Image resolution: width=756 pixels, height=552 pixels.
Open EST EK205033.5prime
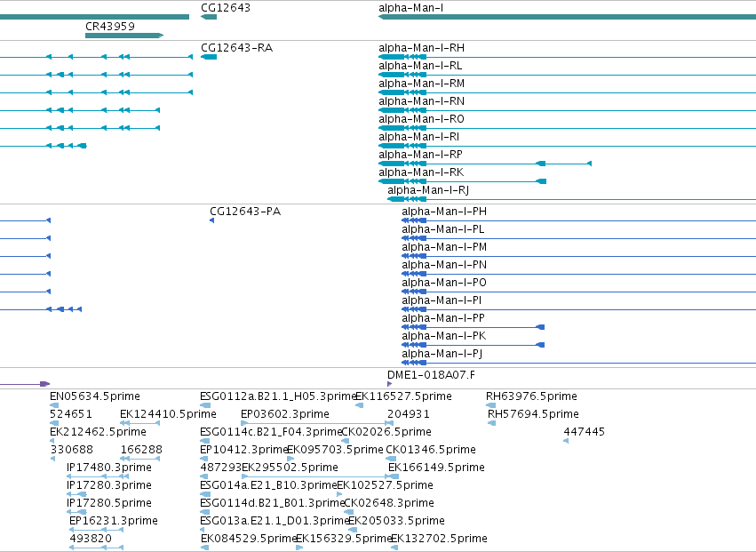(353, 530)
